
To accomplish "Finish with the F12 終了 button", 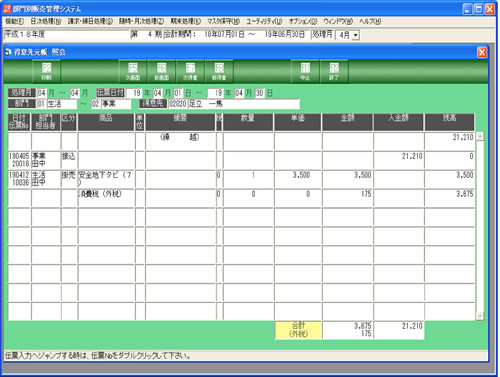I will coord(334,71).
